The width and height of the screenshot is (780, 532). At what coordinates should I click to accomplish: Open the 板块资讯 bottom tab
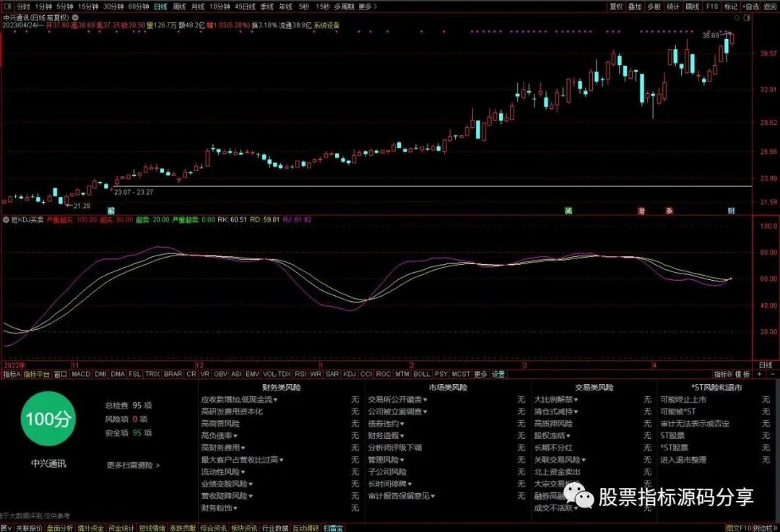[244, 528]
